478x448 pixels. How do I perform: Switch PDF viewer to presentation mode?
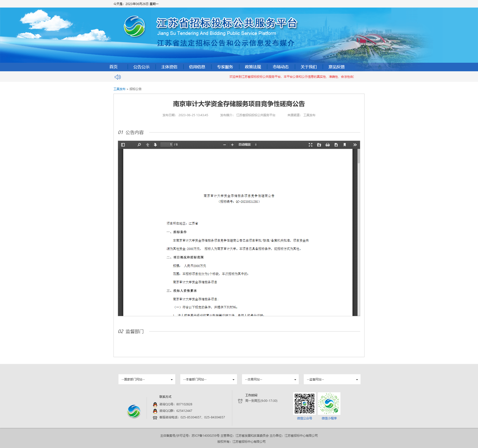(311, 145)
